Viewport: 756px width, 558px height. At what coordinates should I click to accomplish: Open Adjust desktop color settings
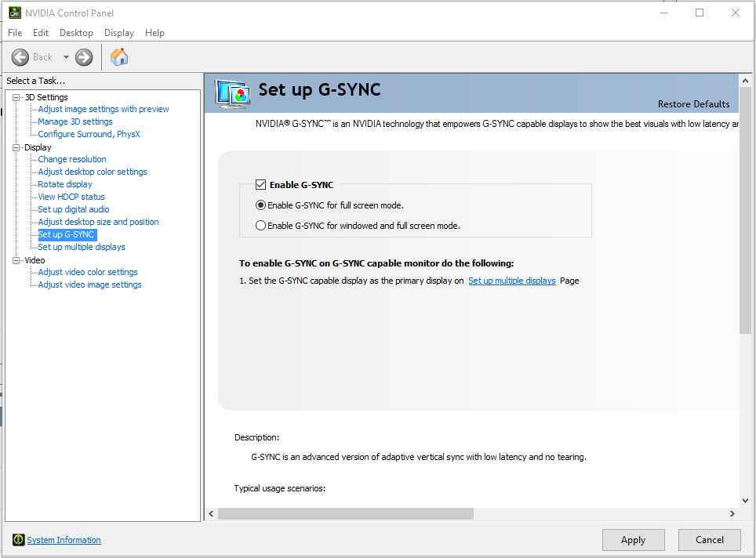[x=93, y=172]
